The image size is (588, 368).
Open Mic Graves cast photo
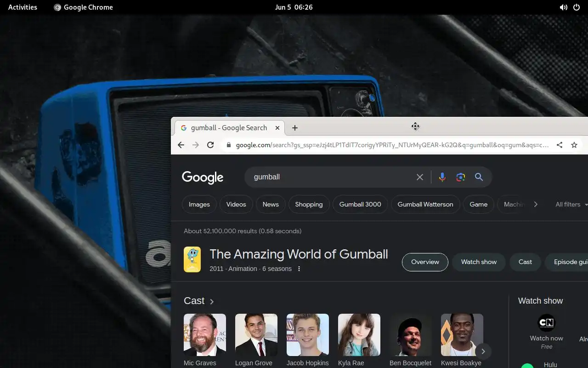(x=205, y=335)
